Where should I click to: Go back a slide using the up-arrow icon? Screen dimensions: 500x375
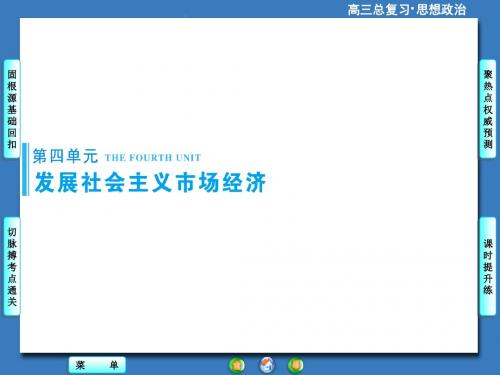click(237, 365)
